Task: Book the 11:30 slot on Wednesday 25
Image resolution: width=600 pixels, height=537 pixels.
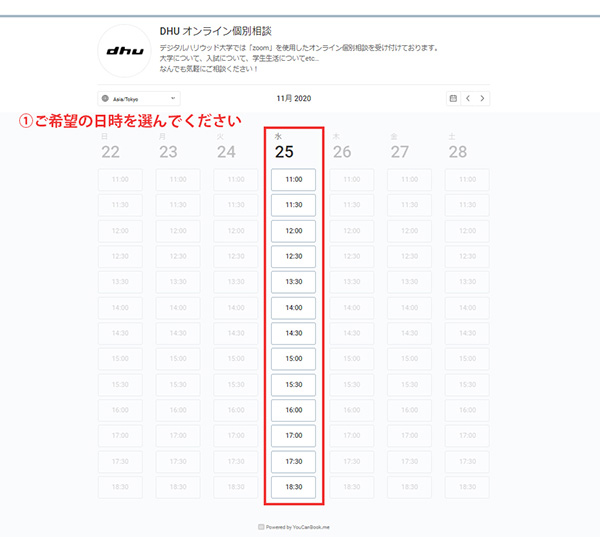Action: click(293, 205)
